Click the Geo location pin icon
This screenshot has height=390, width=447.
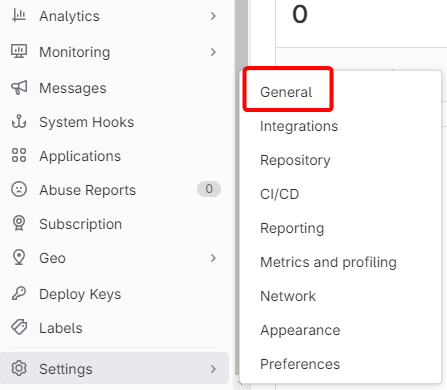coord(19,257)
